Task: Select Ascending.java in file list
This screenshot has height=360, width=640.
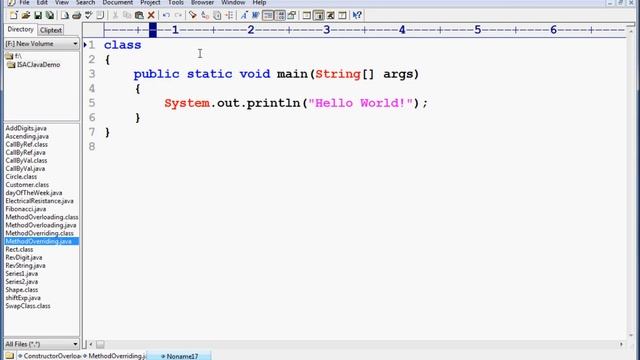Action: click(x=27, y=136)
